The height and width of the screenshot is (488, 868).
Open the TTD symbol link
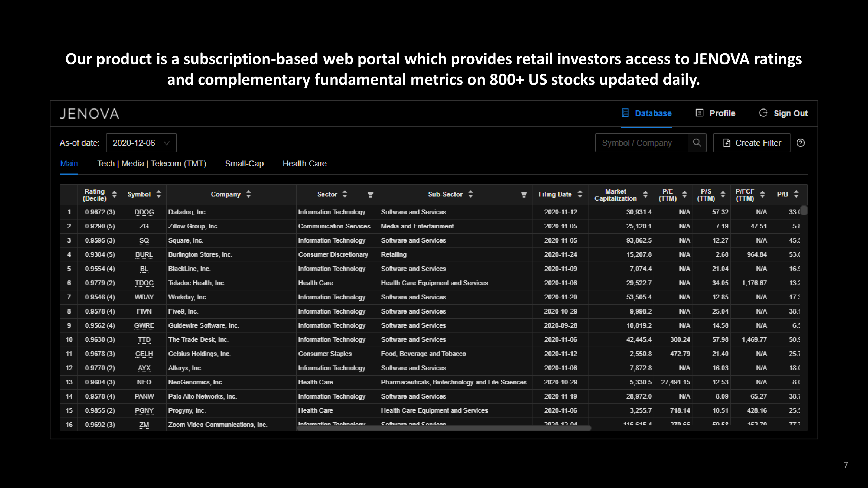click(x=144, y=339)
